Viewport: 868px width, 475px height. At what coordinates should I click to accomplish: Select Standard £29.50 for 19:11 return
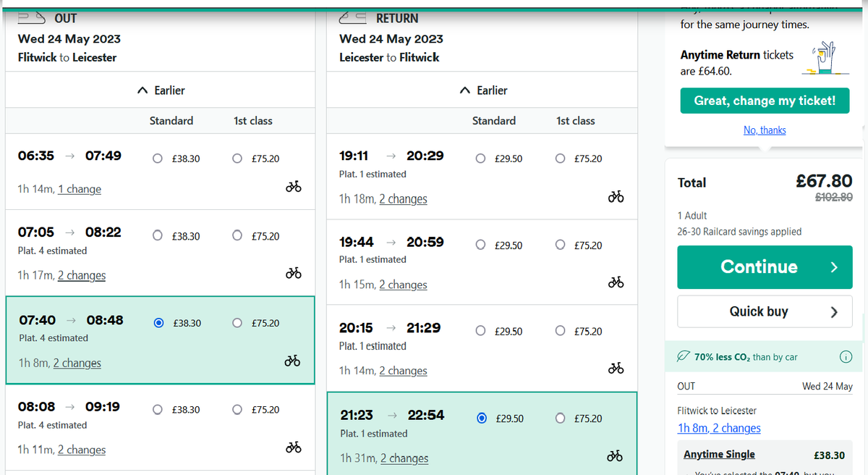point(481,159)
